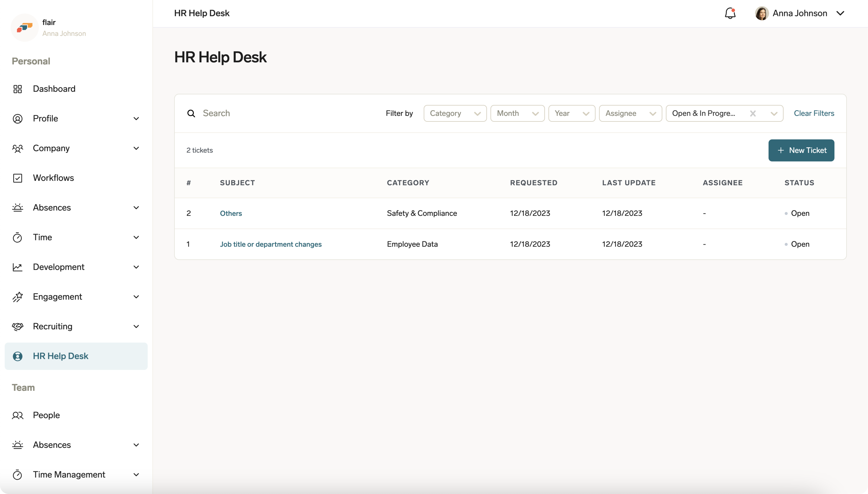Open the Time section via clock icon
Image resolution: width=868 pixels, height=494 pixels.
18,237
